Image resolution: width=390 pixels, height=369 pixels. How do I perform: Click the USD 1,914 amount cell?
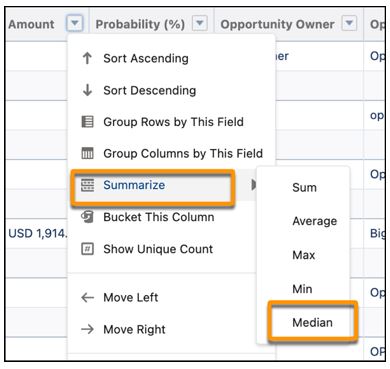37,233
